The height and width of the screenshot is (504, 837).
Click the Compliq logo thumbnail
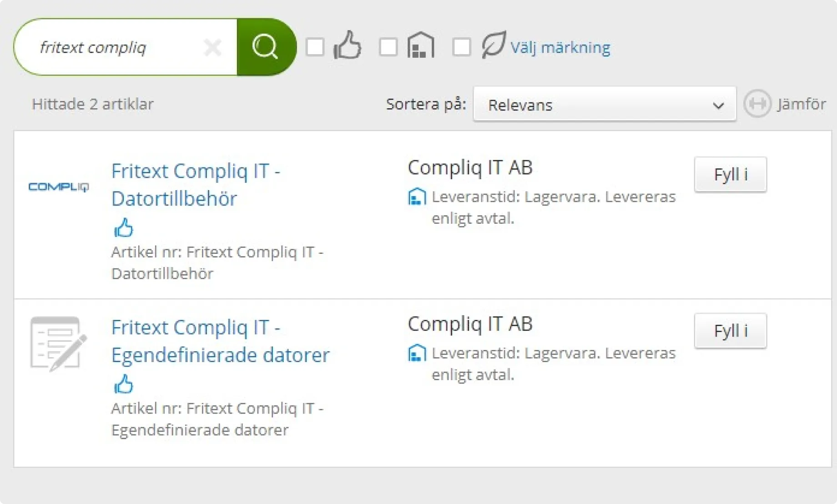(59, 187)
